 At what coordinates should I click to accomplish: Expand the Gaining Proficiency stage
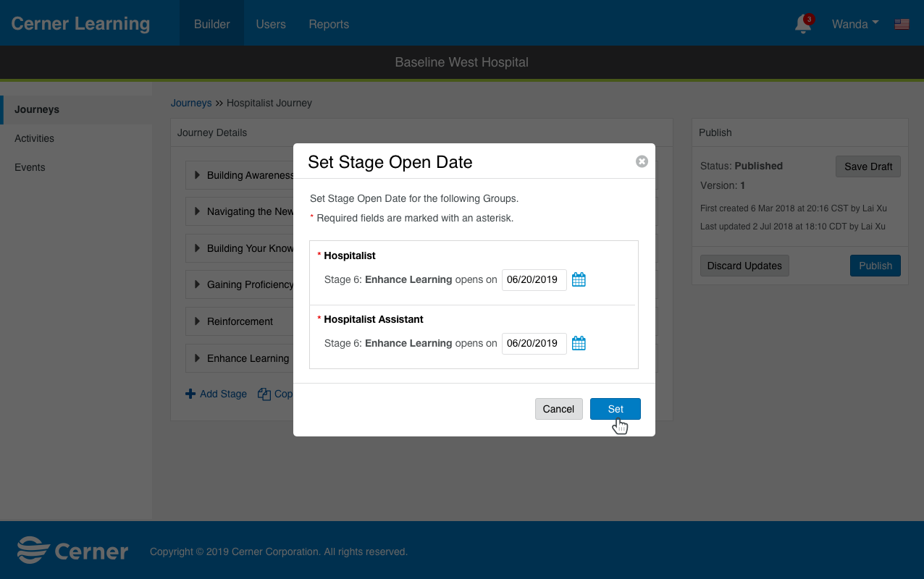[198, 284]
